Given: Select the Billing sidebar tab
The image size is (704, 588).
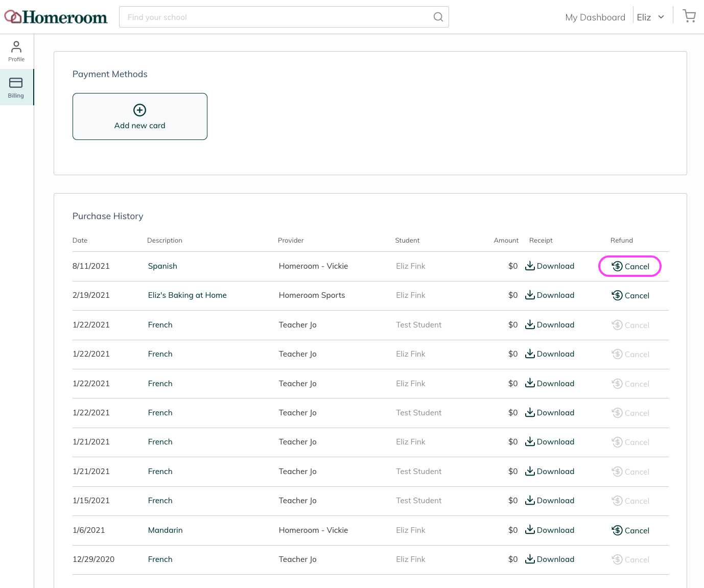Looking at the screenshot, I should click(x=16, y=87).
